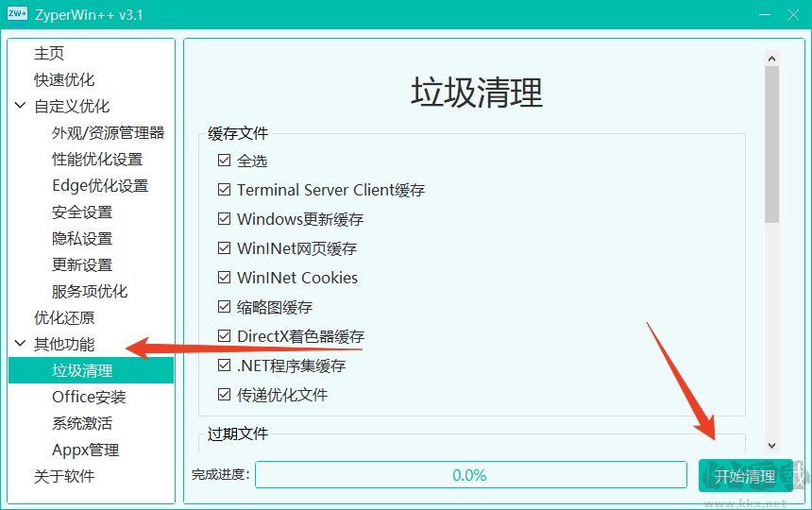The width and height of the screenshot is (812, 510).
Task: Click the vertical scrollbar thumb
Action: [x=771, y=144]
